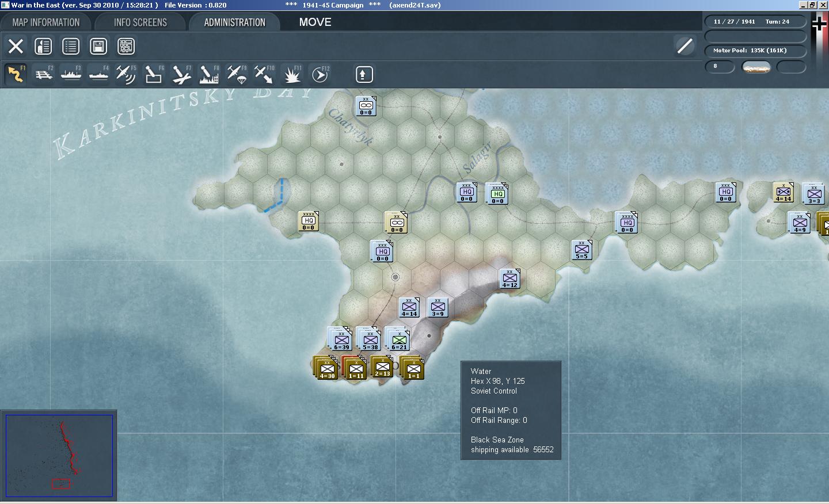Select the XXX HQ beside the green HQ

tap(467, 193)
